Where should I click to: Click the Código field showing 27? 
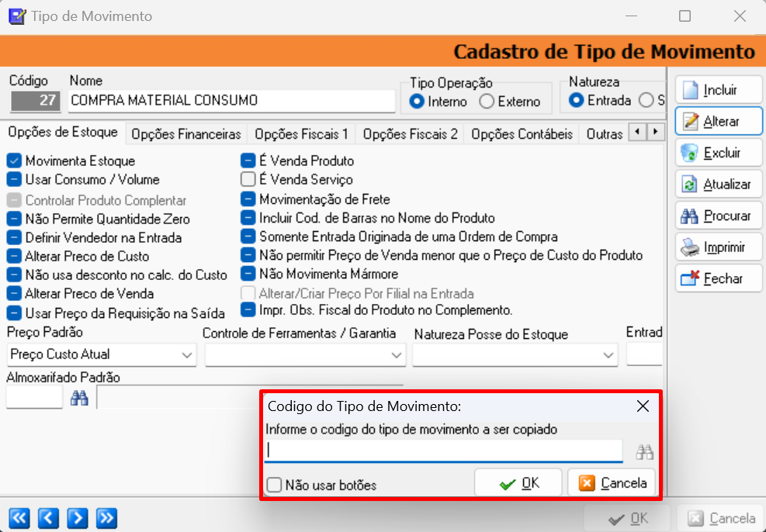[x=35, y=101]
